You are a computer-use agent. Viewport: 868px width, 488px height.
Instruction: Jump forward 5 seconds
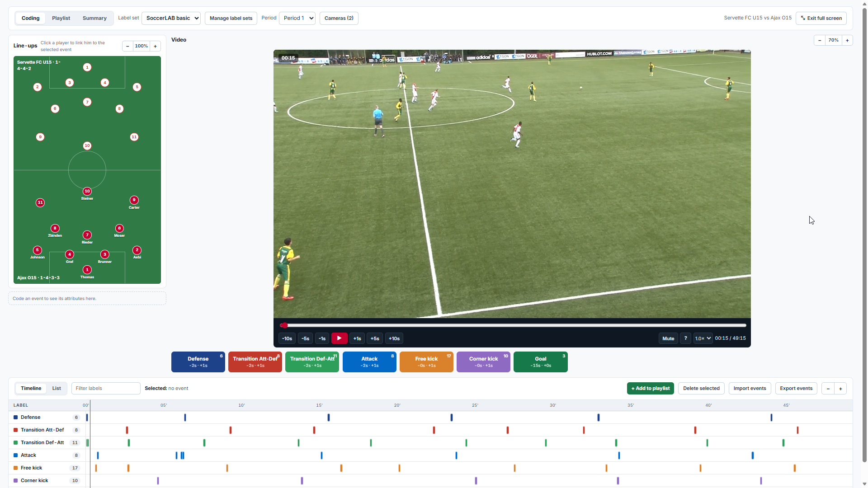click(x=375, y=338)
